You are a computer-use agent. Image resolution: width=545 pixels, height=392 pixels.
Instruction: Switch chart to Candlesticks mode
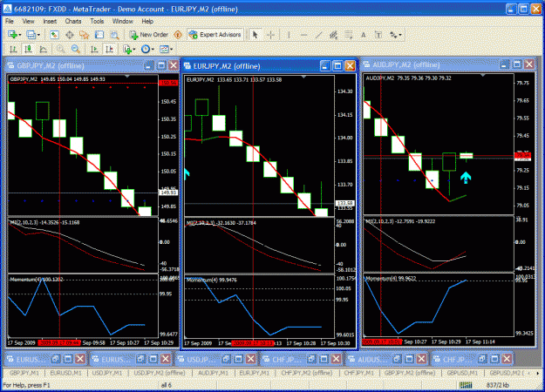(x=28, y=50)
